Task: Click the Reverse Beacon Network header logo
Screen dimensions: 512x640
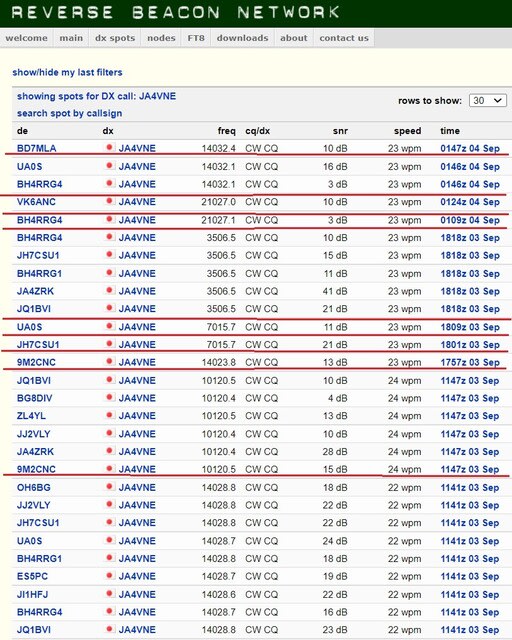Action: [x=176, y=12]
